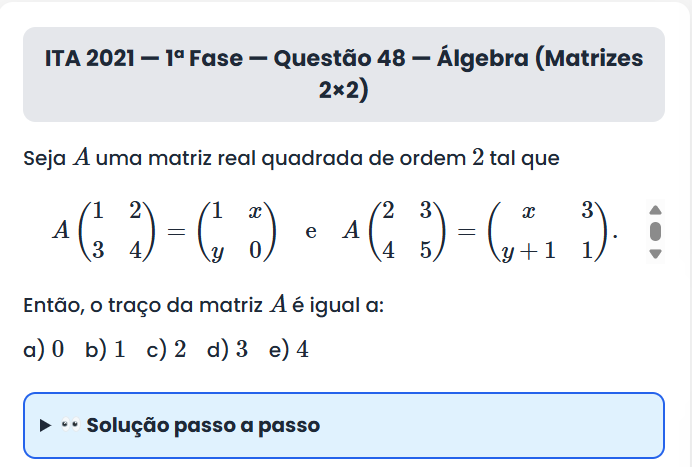Select answer option a) 0

click(x=44, y=350)
